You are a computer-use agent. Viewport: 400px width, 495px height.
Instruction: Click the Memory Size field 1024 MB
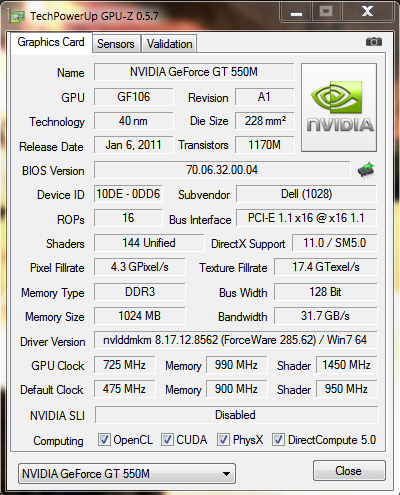click(140, 316)
